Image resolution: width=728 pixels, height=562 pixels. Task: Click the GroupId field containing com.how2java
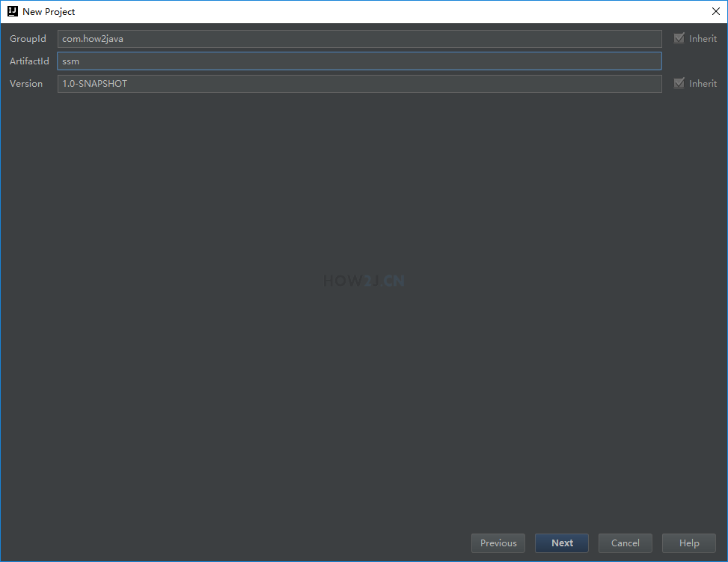pos(359,39)
